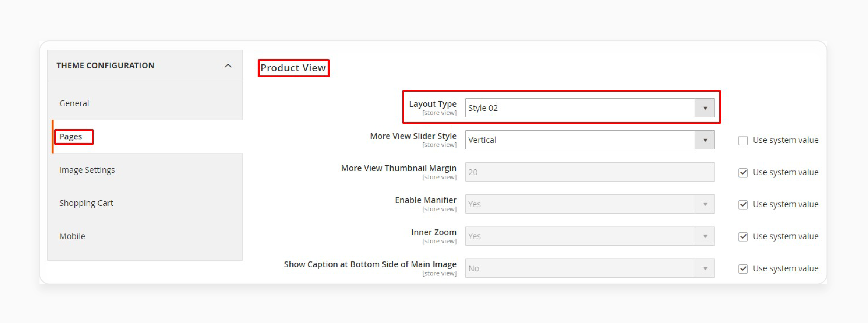Open the Enable Manifier dropdown
The width and height of the screenshot is (868, 323).
pos(590,204)
